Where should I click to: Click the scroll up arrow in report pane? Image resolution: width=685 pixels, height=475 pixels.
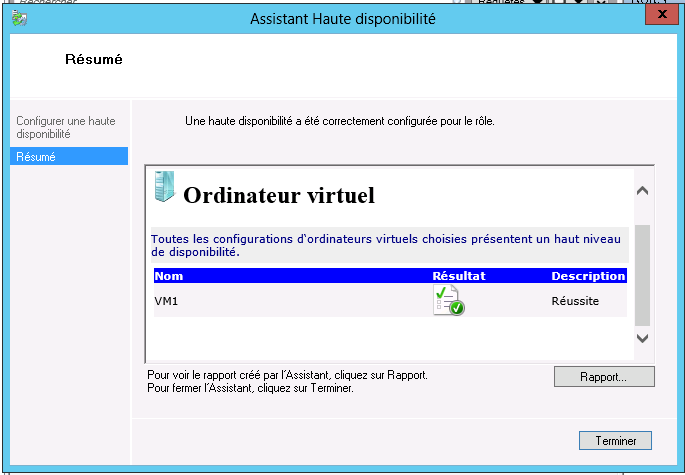tap(642, 191)
